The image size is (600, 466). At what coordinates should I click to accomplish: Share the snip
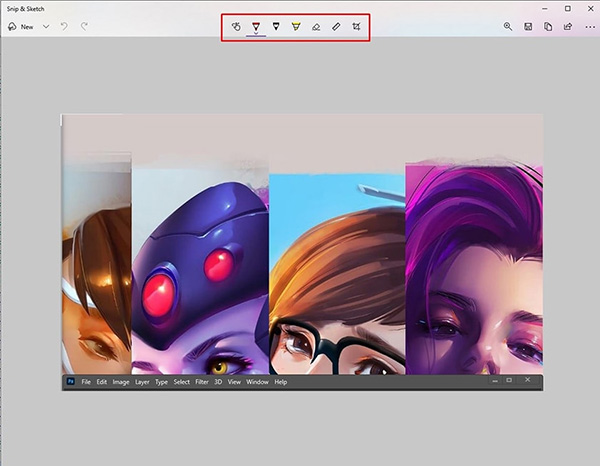[568, 26]
